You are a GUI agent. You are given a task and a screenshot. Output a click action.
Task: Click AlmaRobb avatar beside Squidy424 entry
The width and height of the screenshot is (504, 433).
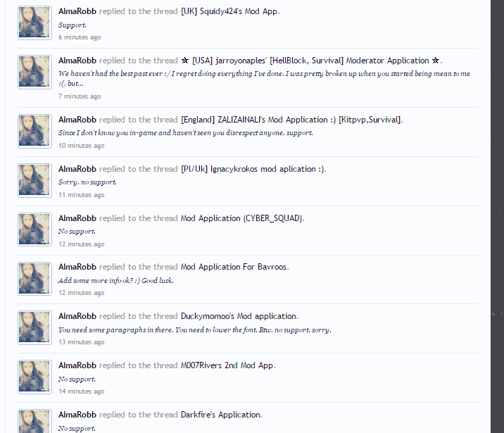pos(34,23)
